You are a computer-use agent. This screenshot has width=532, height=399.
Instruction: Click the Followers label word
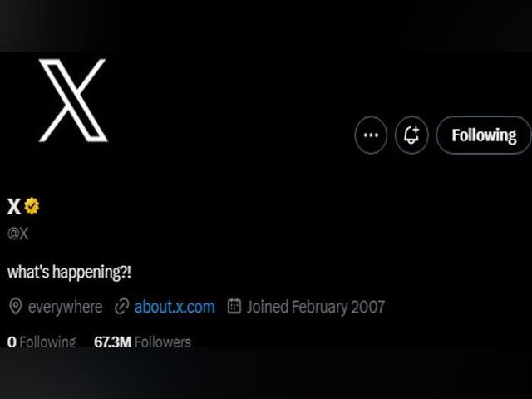(x=163, y=342)
